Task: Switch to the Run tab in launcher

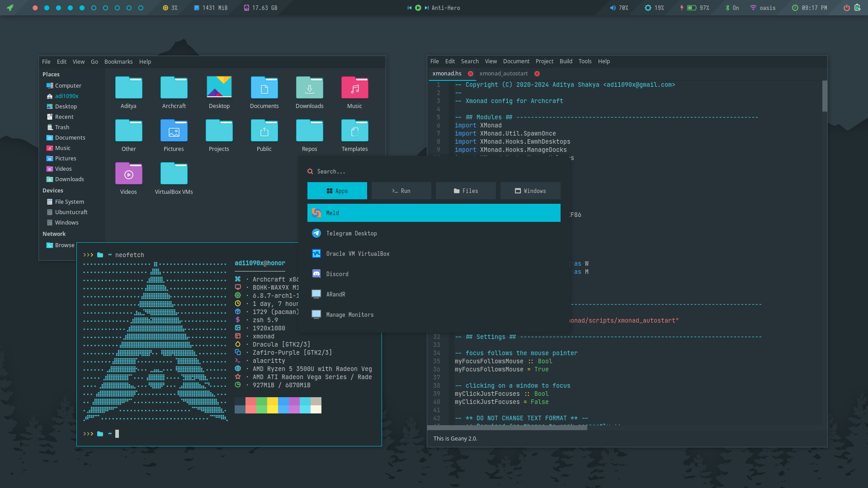Action: tap(401, 191)
